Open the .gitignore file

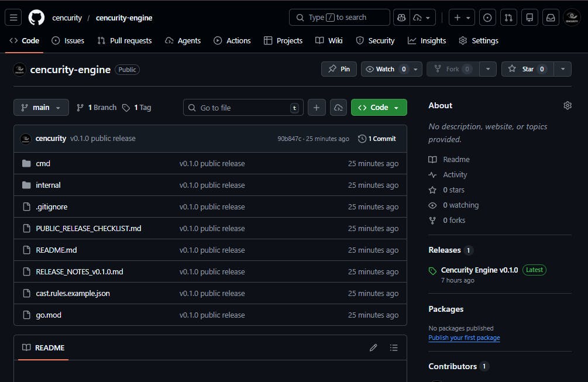(51, 207)
